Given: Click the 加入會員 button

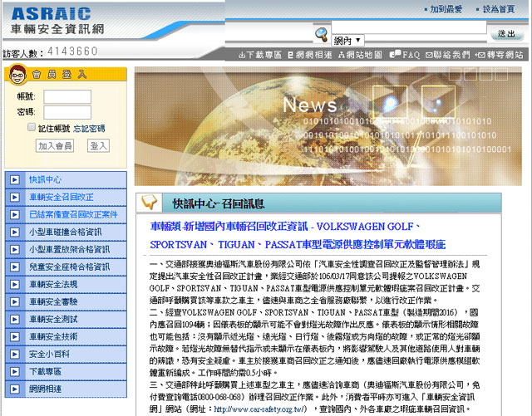Looking at the screenshot, I should pos(55,146).
